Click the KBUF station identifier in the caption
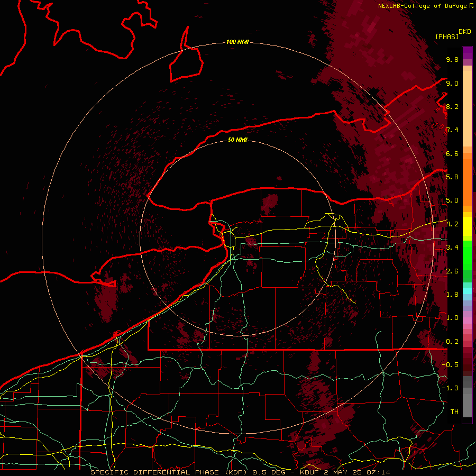Viewport: 476px width, 476px height. (310, 472)
